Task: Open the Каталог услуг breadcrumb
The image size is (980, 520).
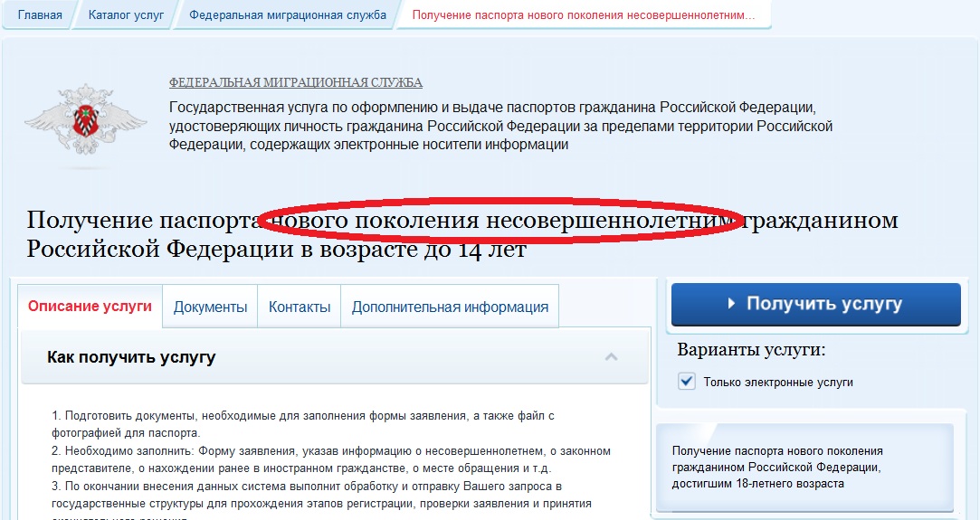Action: [x=127, y=15]
